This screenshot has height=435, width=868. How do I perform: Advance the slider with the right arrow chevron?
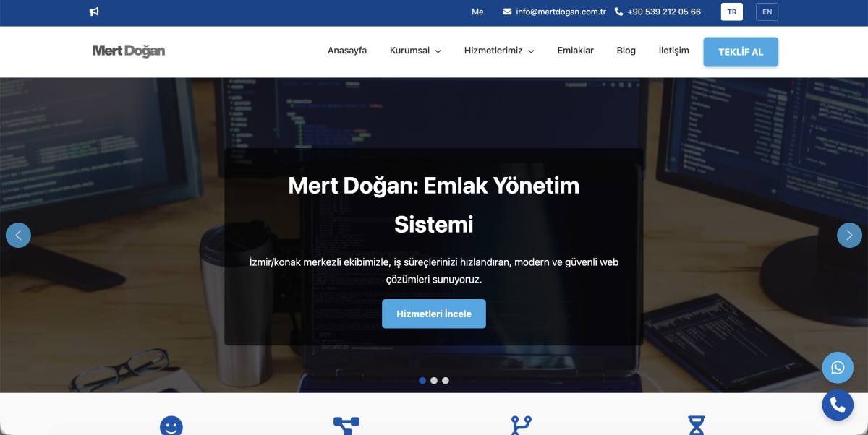pos(849,235)
